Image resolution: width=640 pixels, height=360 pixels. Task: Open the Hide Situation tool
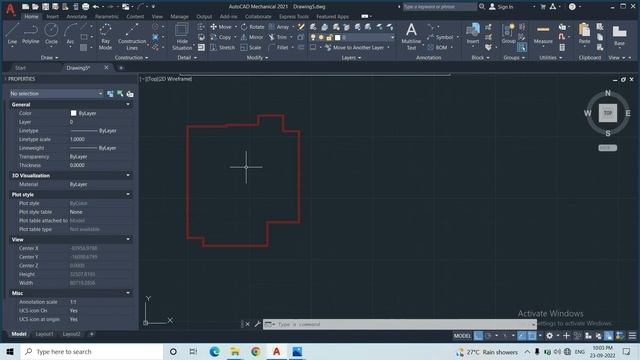tap(182, 36)
